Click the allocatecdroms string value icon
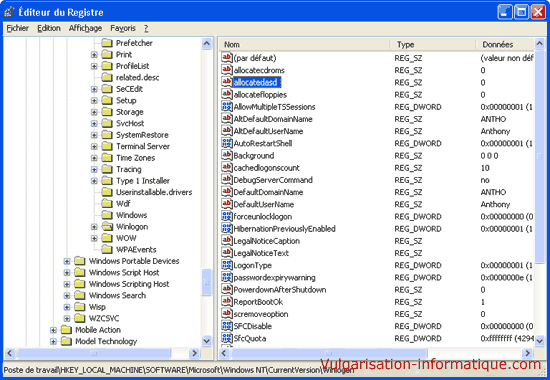The image size is (550, 380). tap(227, 69)
